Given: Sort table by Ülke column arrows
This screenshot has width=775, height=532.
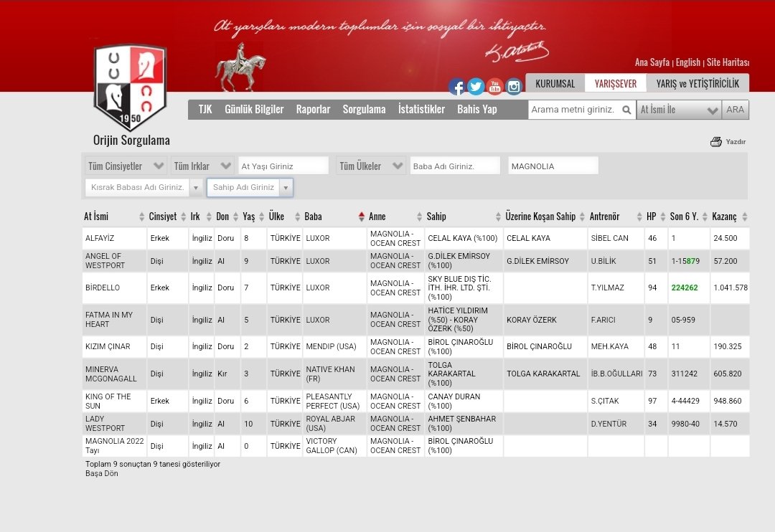Looking at the screenshot, I should (297, 217).
